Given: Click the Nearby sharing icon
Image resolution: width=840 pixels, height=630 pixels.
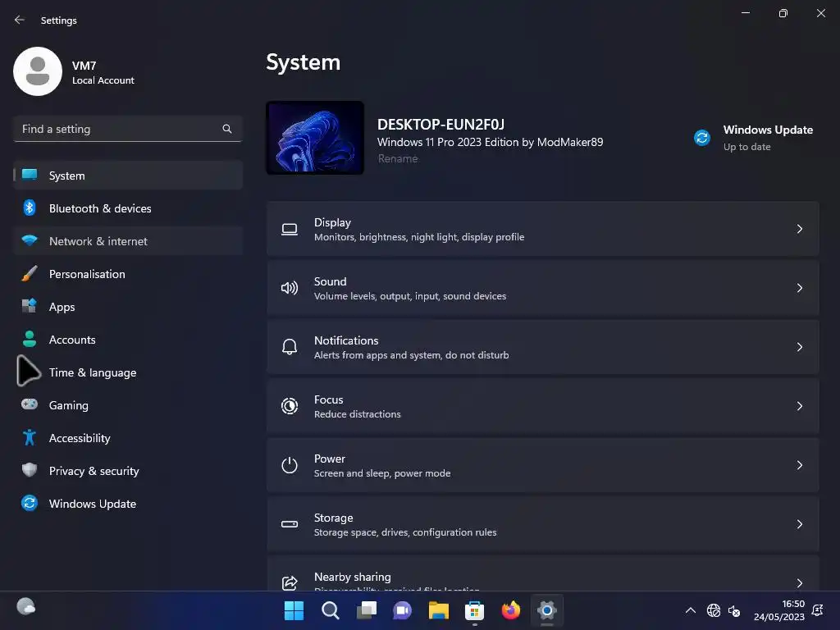Looking at the screenshot, I should click(290, 583).
